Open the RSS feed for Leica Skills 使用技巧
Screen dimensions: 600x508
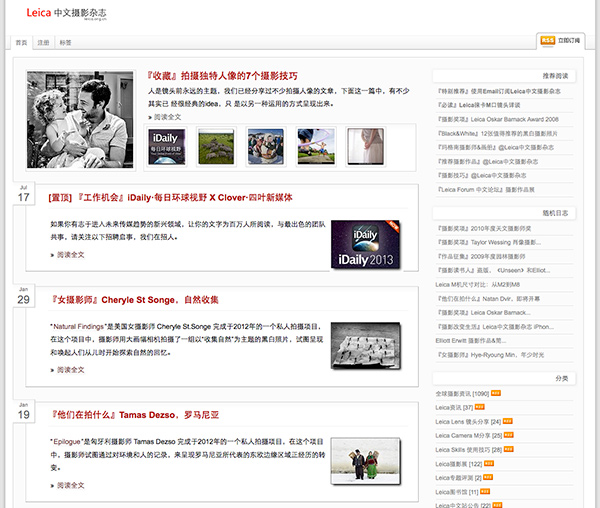[510, 450]
